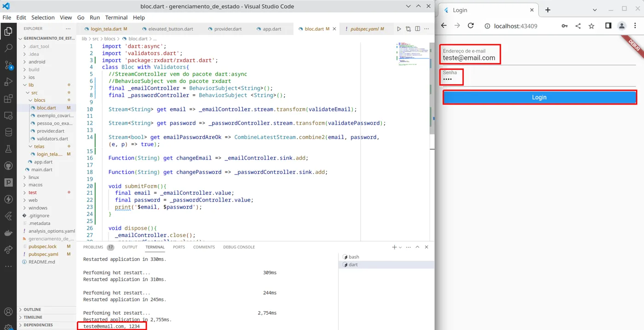
Task: Switch to the PROBLEMS panel tab
Action: (93, 247)
